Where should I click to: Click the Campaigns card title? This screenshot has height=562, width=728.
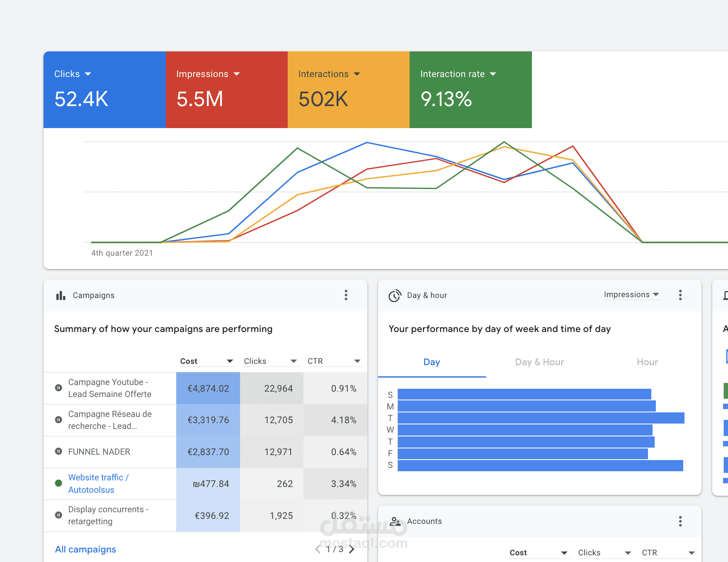94,295
